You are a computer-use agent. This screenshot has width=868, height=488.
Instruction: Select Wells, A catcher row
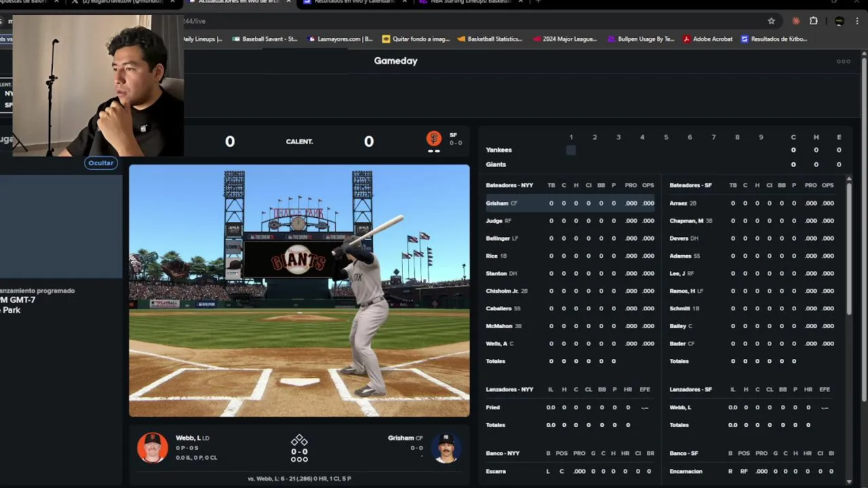570,344
